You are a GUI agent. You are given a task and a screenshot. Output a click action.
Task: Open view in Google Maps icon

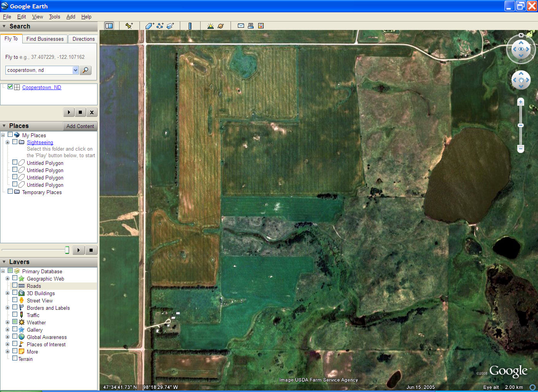pos(261,26)
